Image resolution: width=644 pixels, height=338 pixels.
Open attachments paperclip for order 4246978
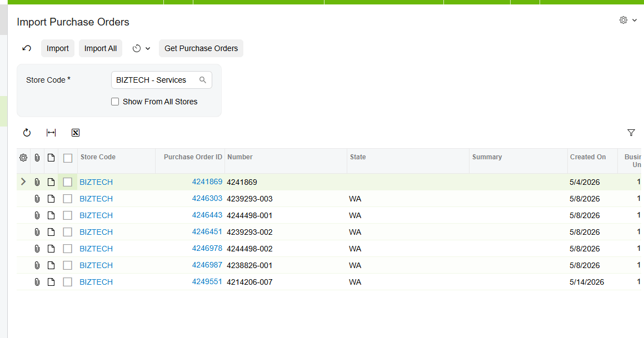pyautogui.click(x=37, y=249)
